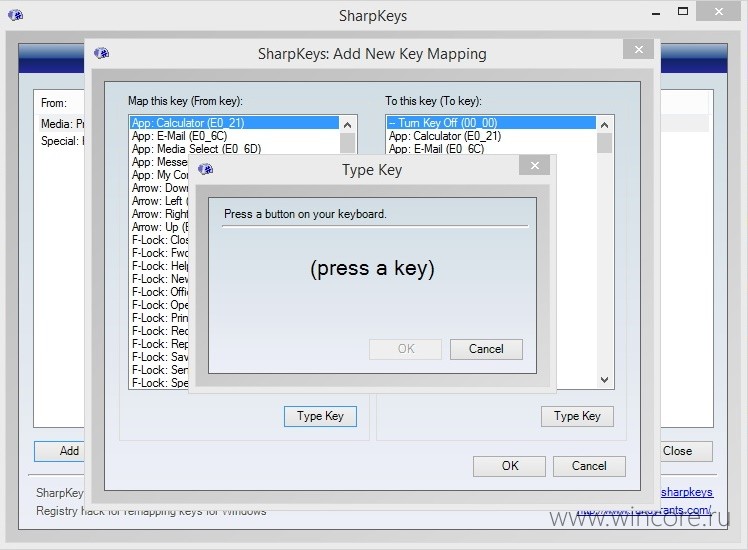Select App: Calculator (E0_21) in the To list
Viewport: 748px width, 550px height.
[491, 136]
